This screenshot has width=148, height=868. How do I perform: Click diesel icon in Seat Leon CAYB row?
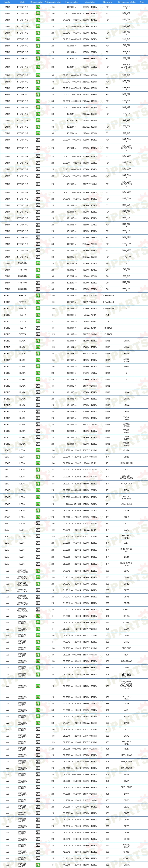pyautogui.click(x=38, y=530)
